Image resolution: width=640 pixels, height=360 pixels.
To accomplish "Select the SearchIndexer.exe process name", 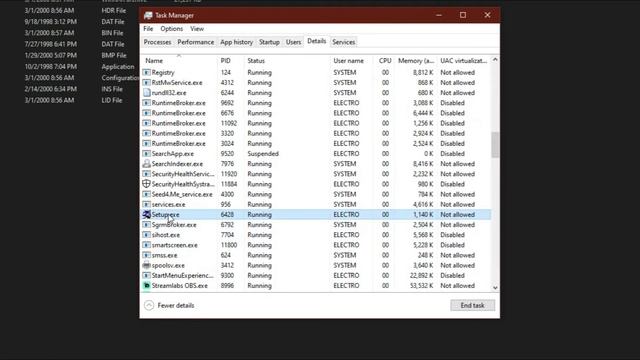I will click(177, 164).
